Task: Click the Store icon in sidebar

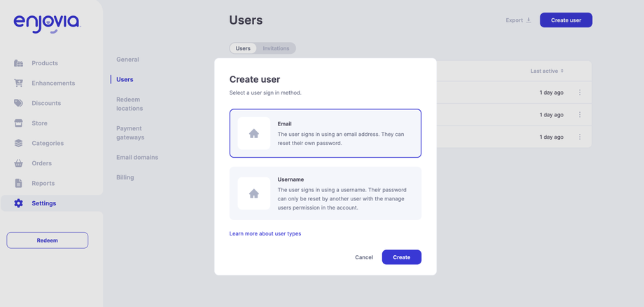Action: point(18,123)
